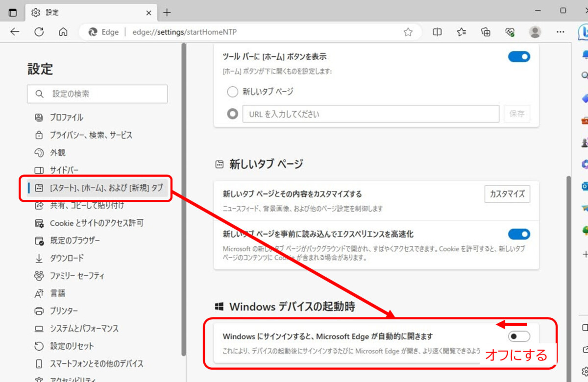
Task: Click the settings navigation pane scrollbar
Action: tap(183, 200)
